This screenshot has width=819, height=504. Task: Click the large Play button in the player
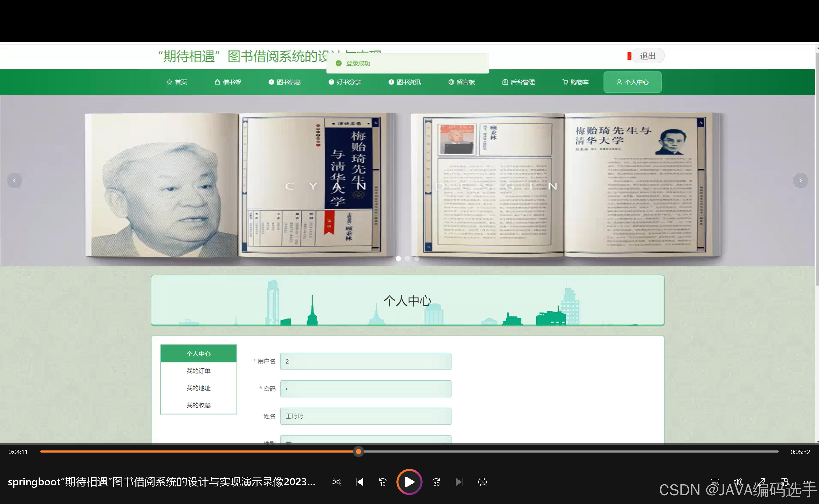click(x=409, y=482)
